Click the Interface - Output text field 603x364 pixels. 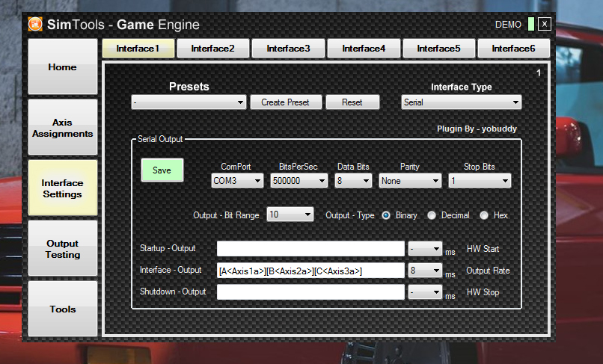310,271
